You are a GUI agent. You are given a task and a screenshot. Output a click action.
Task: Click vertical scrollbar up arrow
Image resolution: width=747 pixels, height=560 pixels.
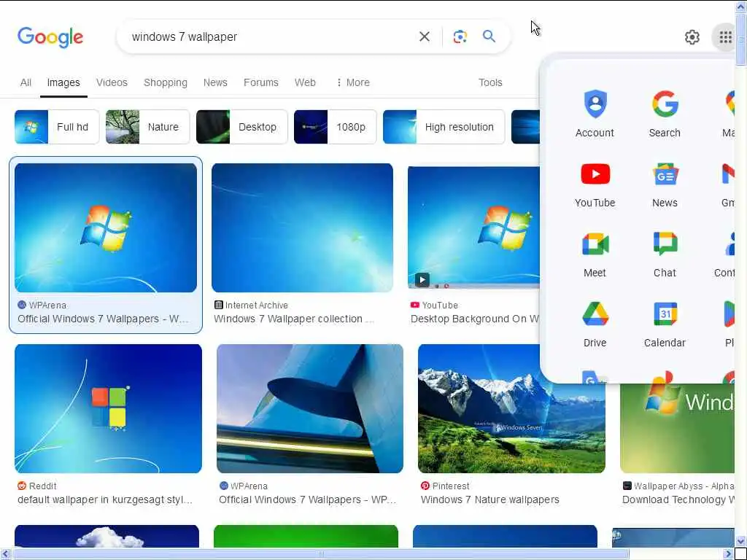click(741, 6)
